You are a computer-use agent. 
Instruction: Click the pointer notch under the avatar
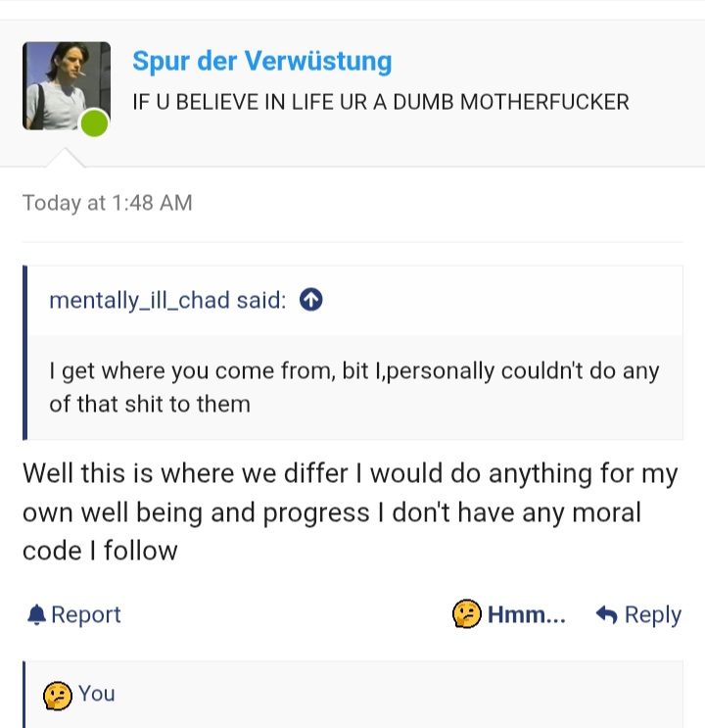coord(65,158)
